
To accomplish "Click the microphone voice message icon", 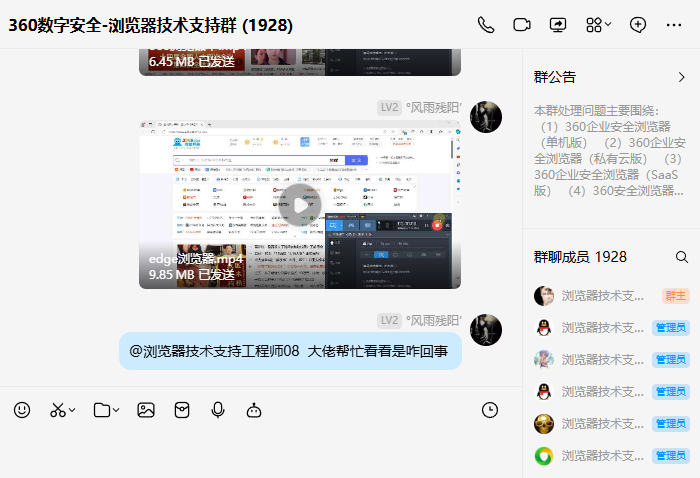I will click(x=218, y=410).
